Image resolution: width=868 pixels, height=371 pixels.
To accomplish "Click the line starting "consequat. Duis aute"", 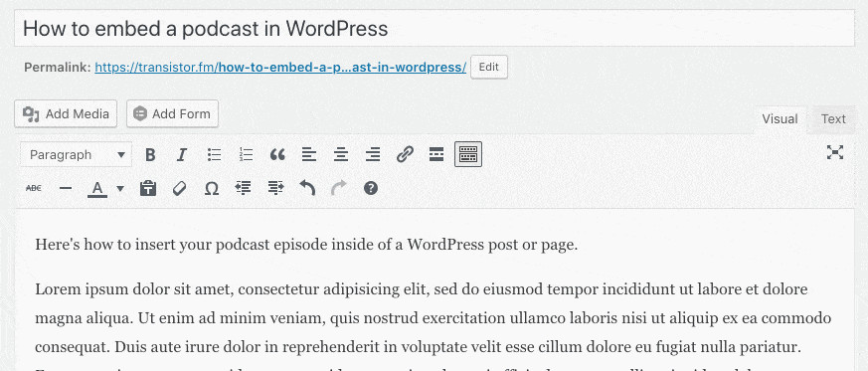I will pos(419,348).
